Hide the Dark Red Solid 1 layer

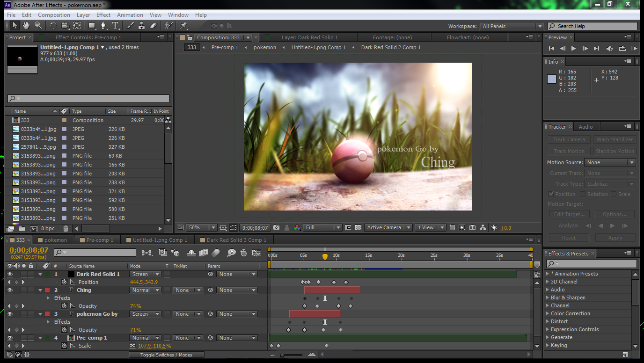[x=10, y=275]
